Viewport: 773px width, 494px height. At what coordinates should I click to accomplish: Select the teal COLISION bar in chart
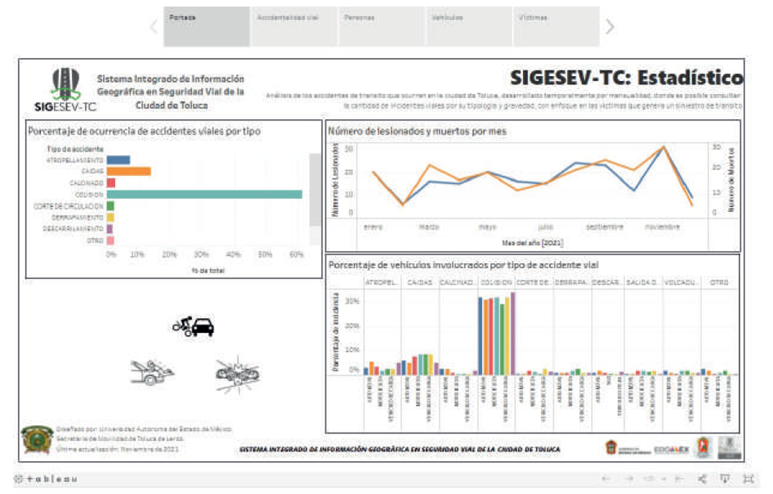point(204,194)
